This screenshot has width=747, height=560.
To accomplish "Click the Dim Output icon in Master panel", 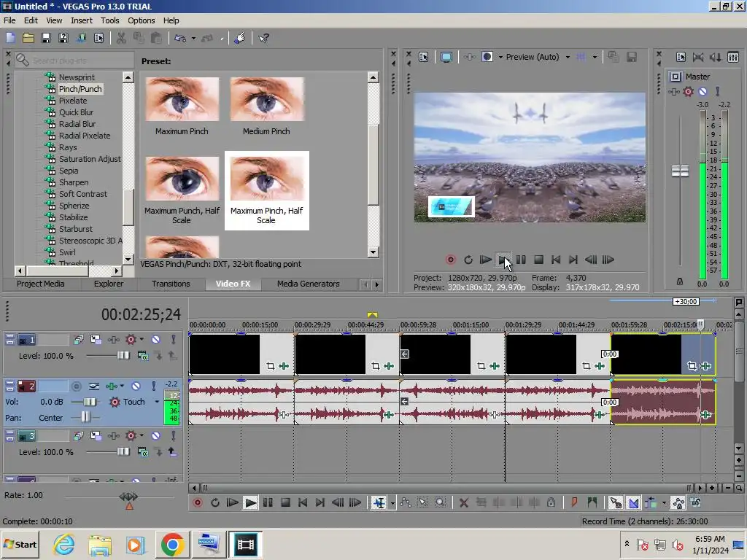I will pos(715,57).
